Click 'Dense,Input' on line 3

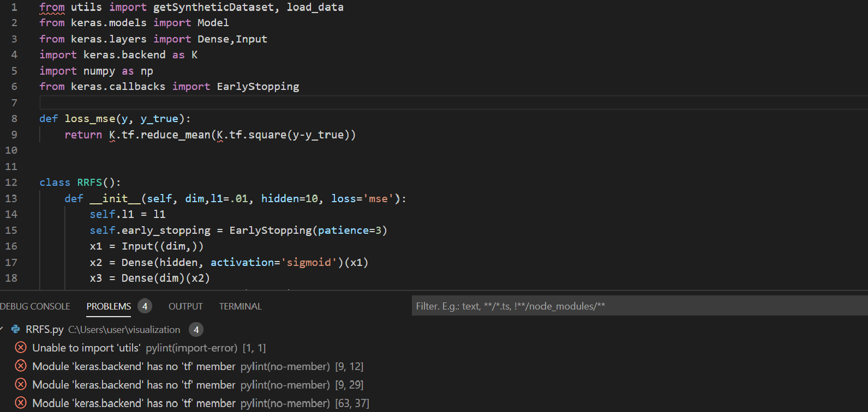(232, 39)
